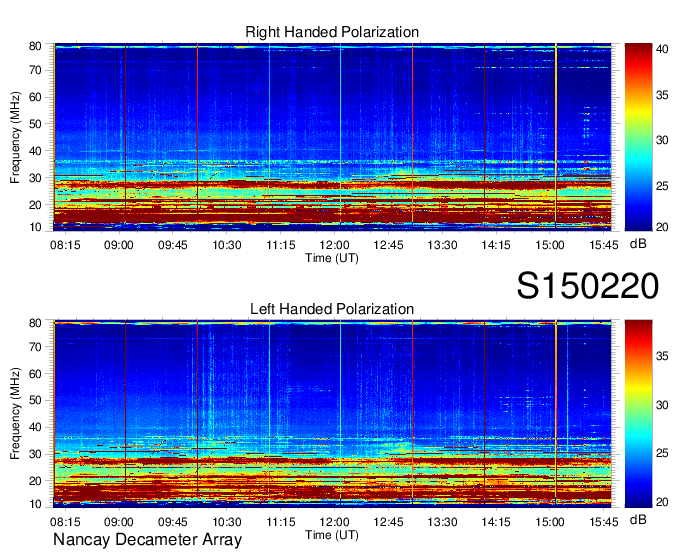Click the 12:00 tick label on the upper plot
Image resolution: width=680 pixels, height=552 pixels.
(x=334, y=245)
